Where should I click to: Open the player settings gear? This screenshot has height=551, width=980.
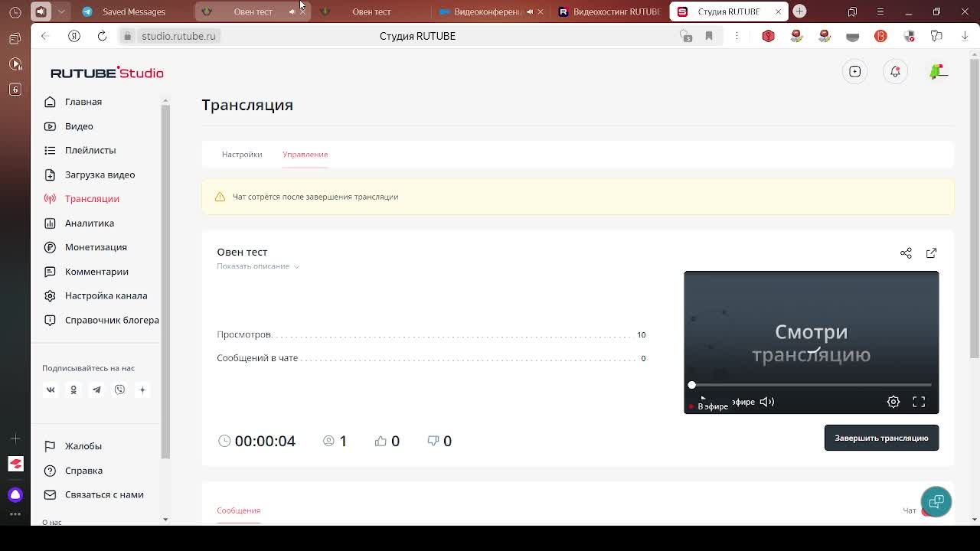893,402
